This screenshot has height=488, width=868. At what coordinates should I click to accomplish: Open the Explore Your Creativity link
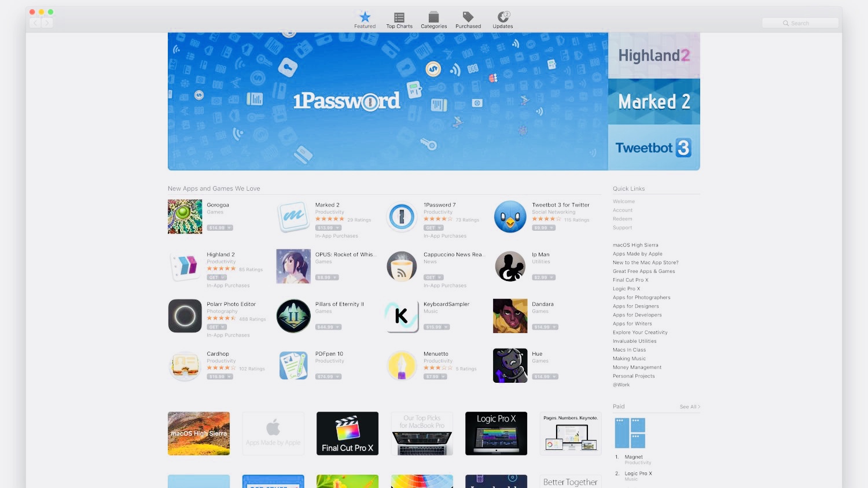point(640,332)
